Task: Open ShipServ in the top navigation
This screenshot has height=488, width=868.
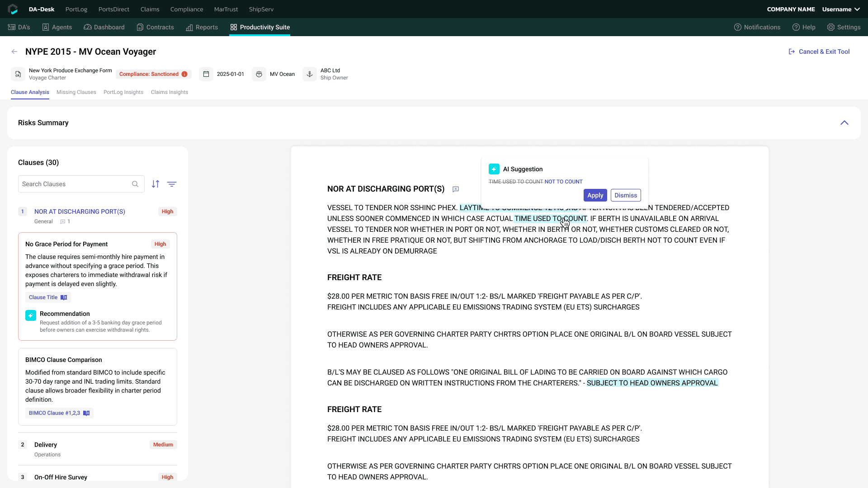Action: (261, 9)
